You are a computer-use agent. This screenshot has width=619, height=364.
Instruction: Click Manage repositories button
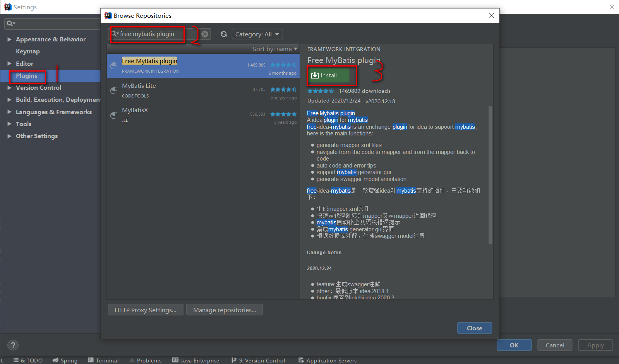click(x=225, y=310)
